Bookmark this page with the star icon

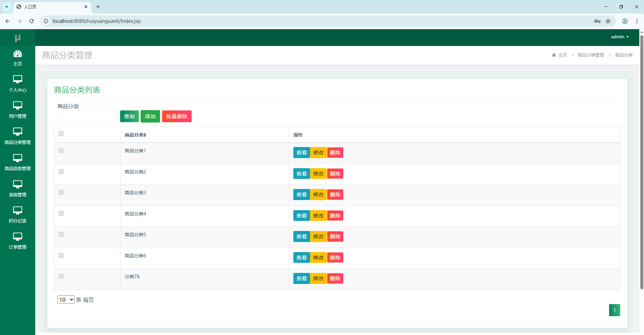[x=608, y=21]
